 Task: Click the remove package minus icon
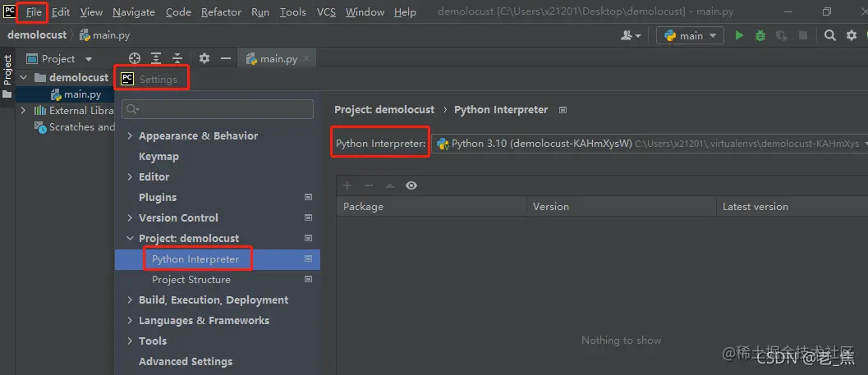pyautogui.click(x=369, y=185)
